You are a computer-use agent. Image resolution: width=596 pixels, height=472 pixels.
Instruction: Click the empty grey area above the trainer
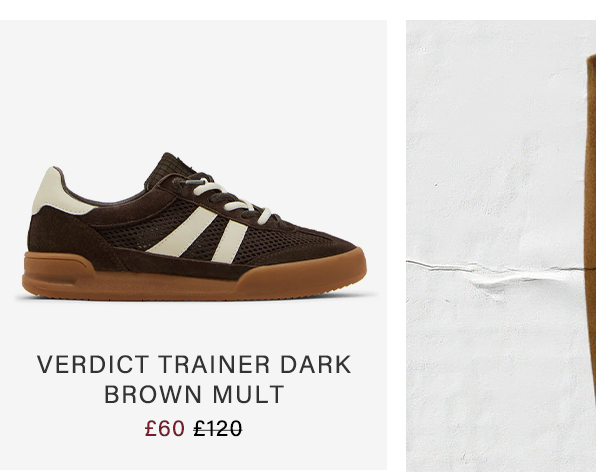coord(194,84)
